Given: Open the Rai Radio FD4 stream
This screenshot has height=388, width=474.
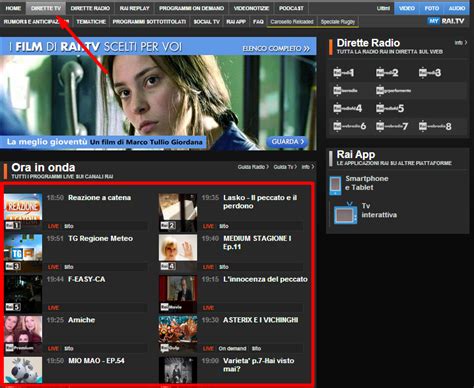Looking at the screenshot, I should (x=348, y=108).
